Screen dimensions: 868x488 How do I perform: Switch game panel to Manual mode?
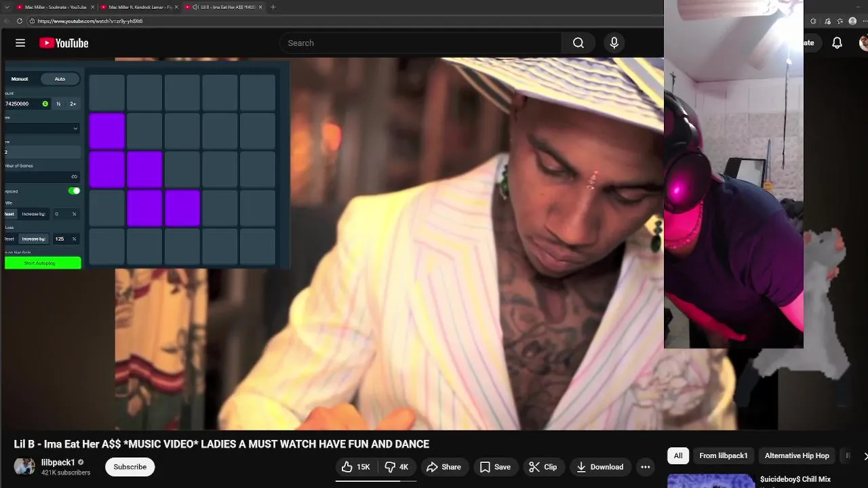[x=20, y=79]
